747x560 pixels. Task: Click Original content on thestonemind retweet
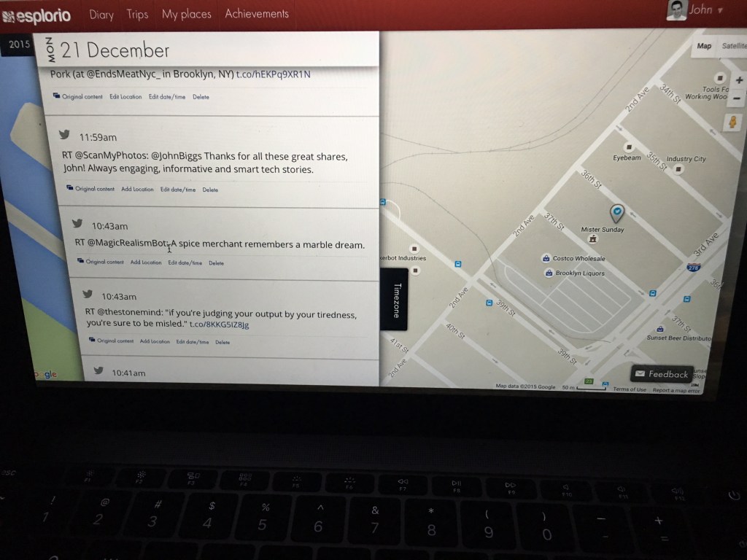click(x=111, y=341)
